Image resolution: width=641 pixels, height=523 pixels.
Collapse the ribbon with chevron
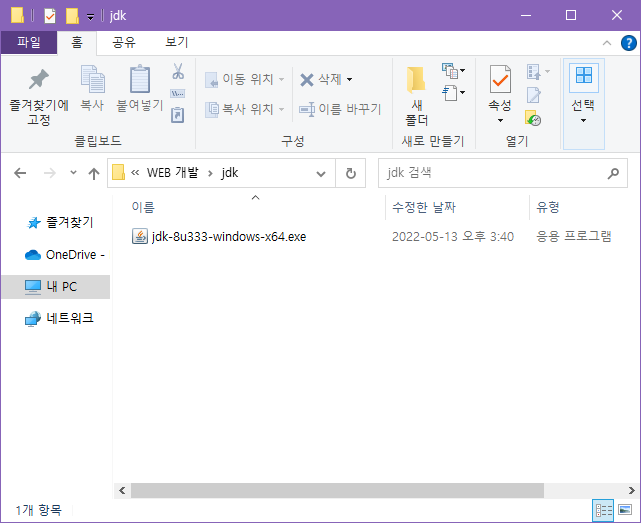coord(607,43)
